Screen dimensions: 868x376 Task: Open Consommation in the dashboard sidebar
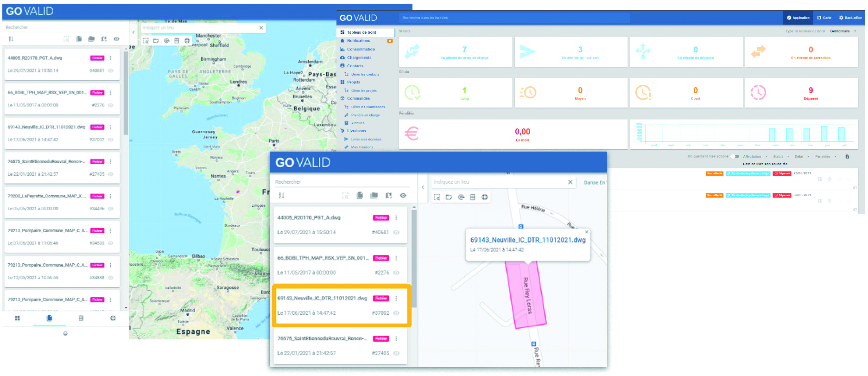pyautogui.click(x=361, y=49)
